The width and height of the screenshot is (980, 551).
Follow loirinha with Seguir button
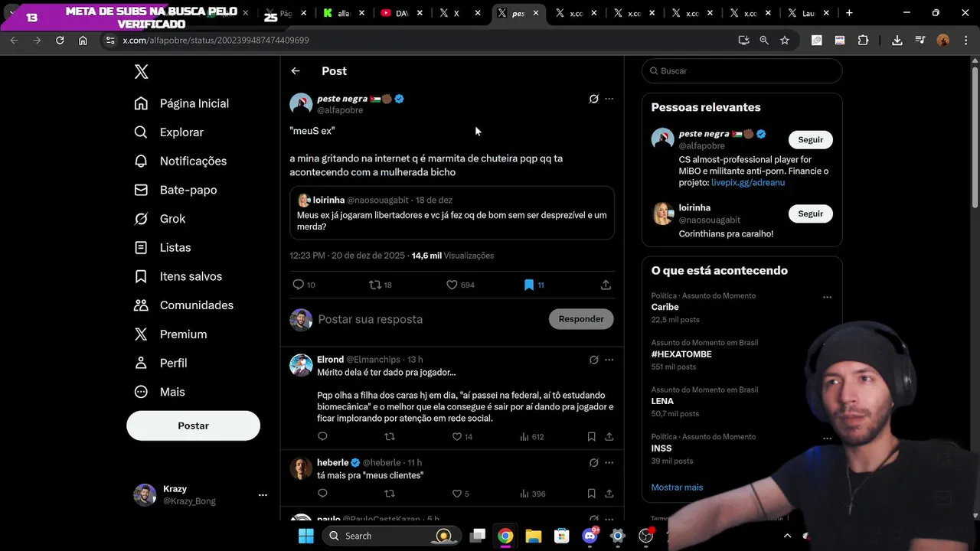tap(810, 214)
